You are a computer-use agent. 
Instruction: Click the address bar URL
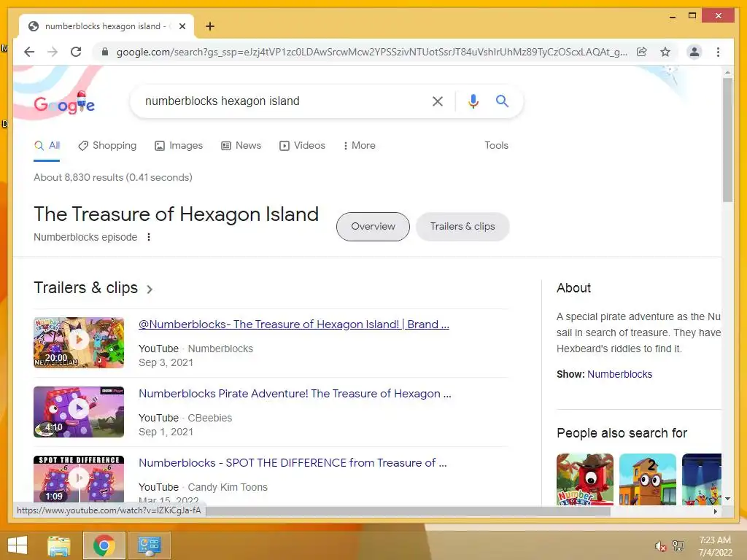click(x=371, y=52)
